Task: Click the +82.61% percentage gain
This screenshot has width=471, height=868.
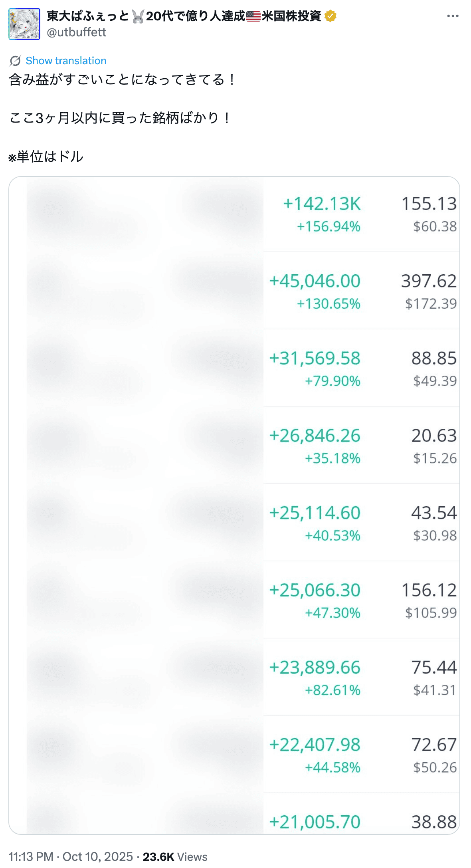Action: [332, 690]
